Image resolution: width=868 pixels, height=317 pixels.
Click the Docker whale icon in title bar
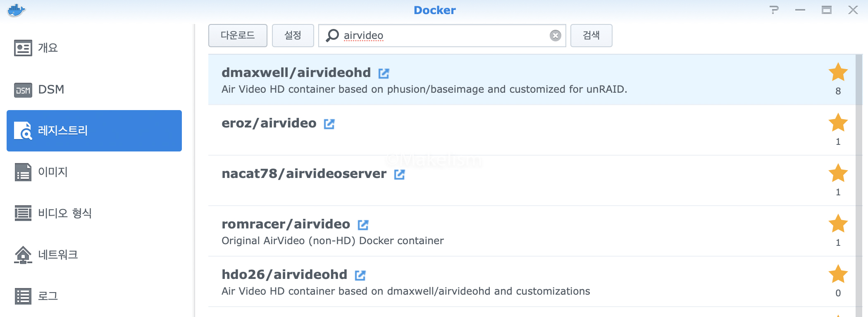point(16,10)
